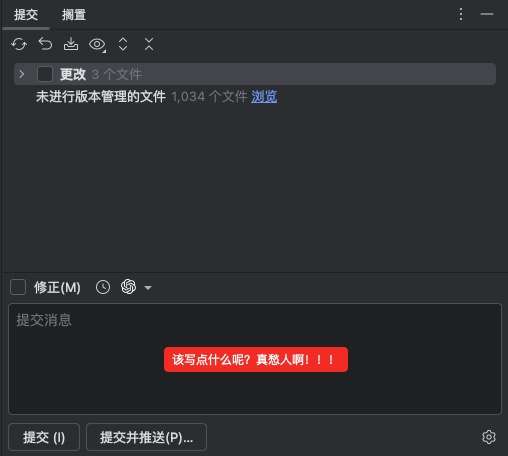Open commit message history clock icon
This screenshot has height=456, width=508.
[103, 287]
